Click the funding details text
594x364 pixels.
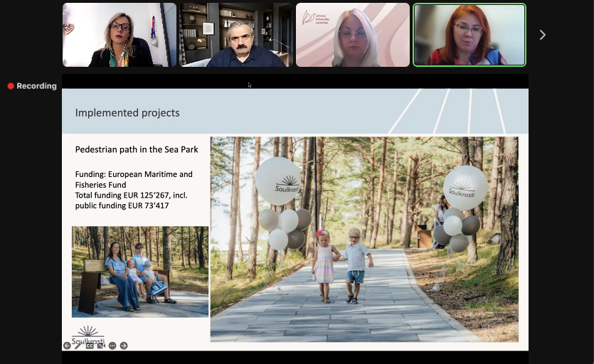(x=134, y=190)
